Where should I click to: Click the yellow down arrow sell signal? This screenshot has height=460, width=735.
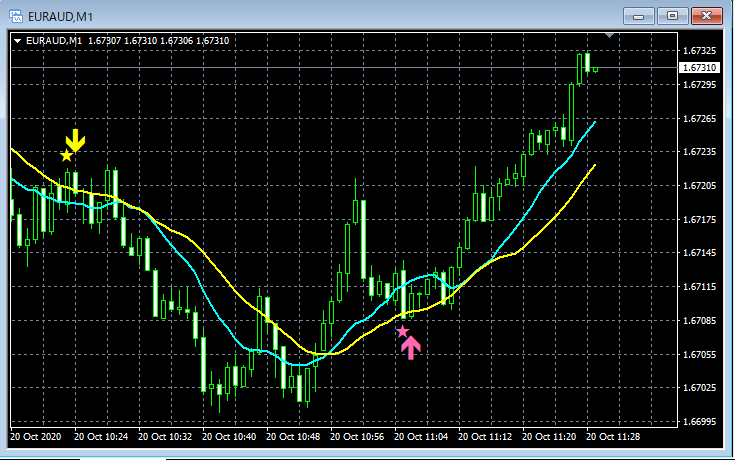point(75,140)
